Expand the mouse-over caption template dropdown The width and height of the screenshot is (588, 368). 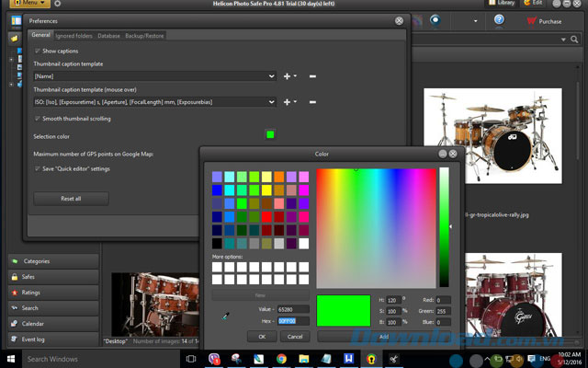(272, 102)
